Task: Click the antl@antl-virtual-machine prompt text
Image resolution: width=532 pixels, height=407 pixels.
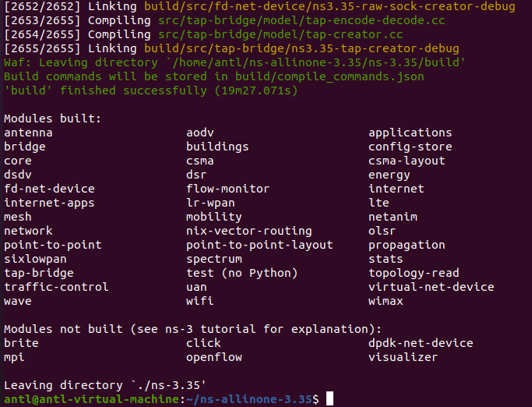Action: point(91,399)
